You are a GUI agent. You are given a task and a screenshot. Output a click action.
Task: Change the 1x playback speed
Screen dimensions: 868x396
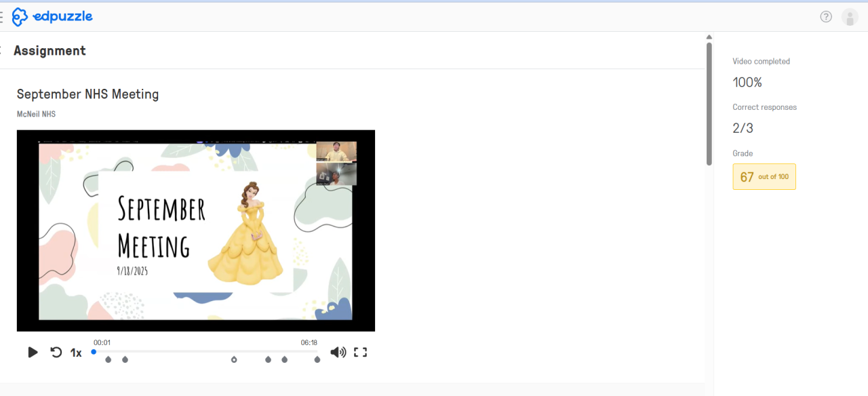76,353
